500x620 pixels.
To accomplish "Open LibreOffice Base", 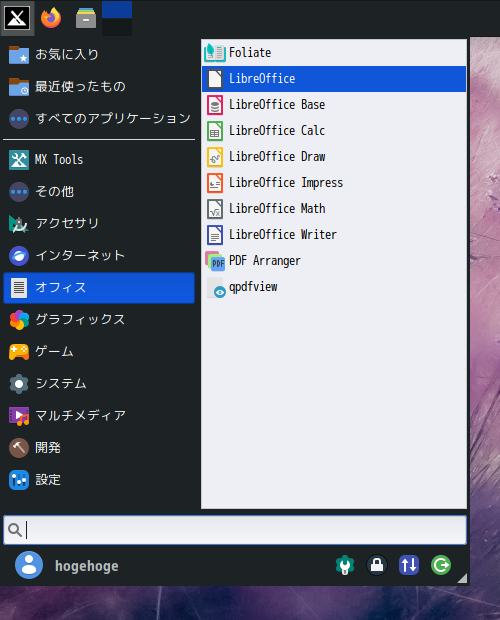I will tap(334, 105).
